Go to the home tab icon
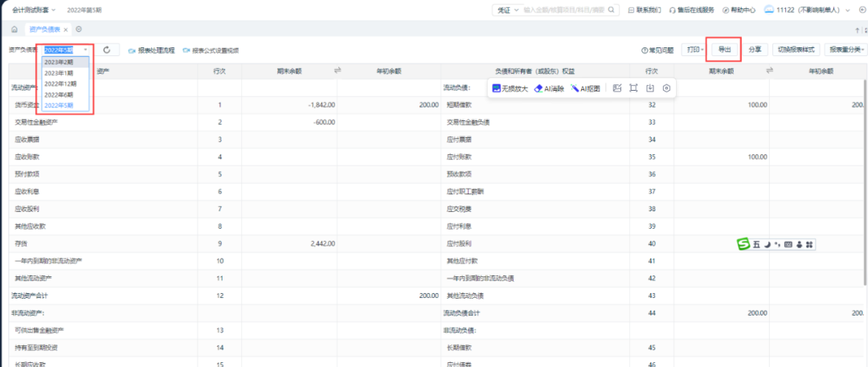868x367 pixels. 14,30
